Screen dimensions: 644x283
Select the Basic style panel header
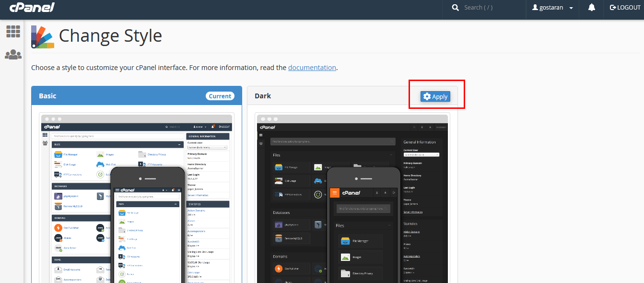coord(136,96)
